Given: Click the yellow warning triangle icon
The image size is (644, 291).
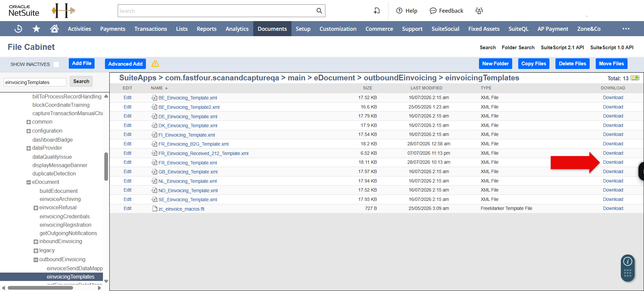Looking at the screenshot, I should pyautogui.click(x=155, y=64).
